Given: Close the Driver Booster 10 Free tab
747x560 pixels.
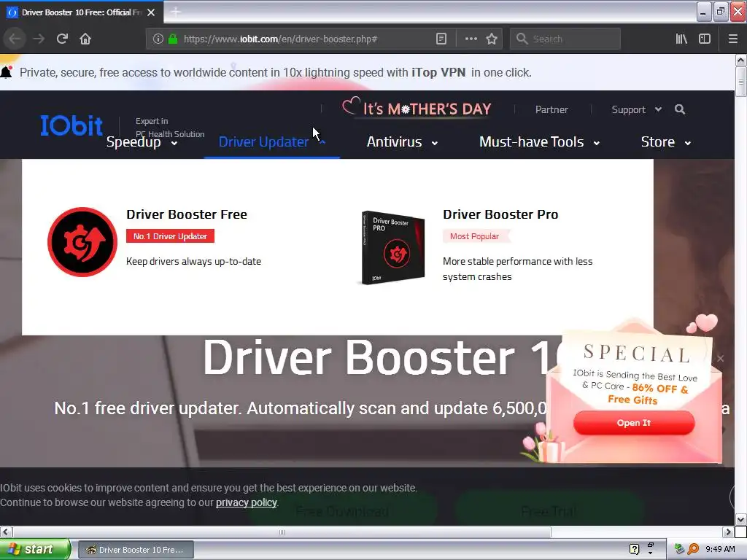Looking at the screenshot, I should point(151,12).
